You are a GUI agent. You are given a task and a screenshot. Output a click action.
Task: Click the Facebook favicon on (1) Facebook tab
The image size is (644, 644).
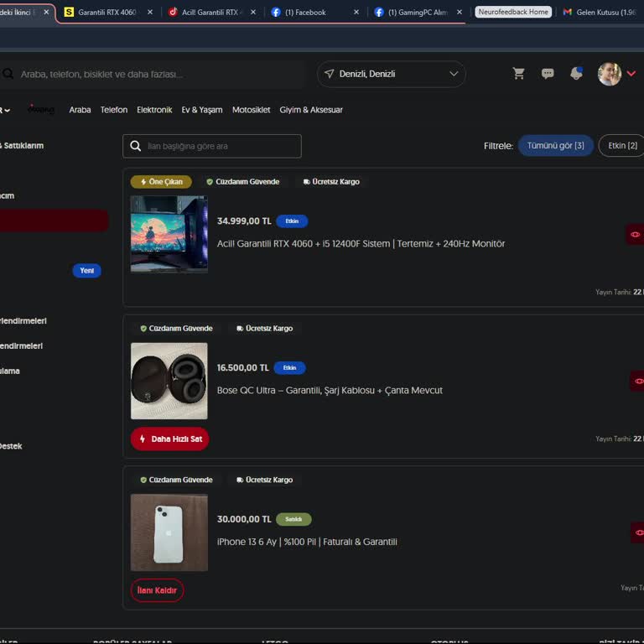coord(276,12)
